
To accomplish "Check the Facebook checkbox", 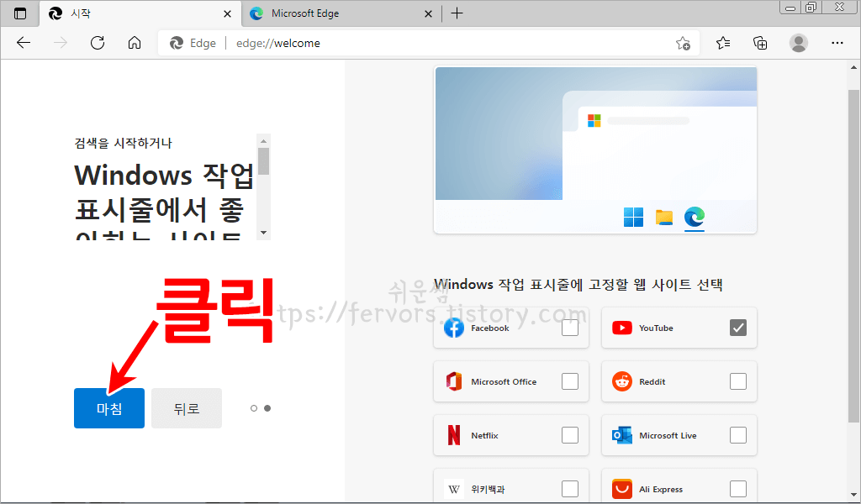I will point(570,328).
